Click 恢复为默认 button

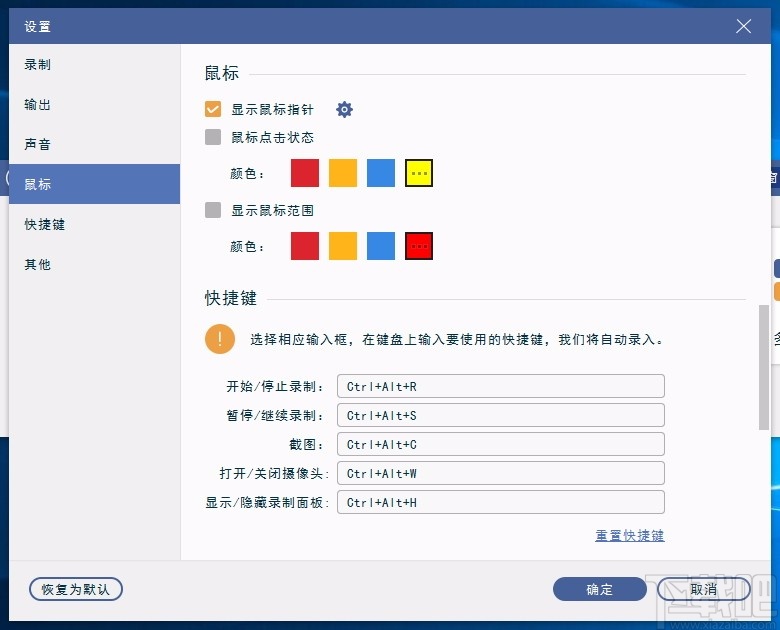(76, 589)
